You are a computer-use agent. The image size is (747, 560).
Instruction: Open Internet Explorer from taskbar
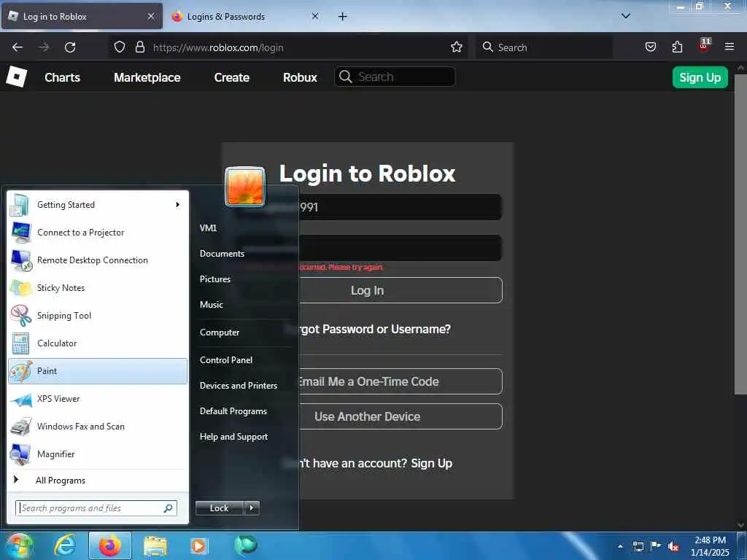(x=65, y=545)
